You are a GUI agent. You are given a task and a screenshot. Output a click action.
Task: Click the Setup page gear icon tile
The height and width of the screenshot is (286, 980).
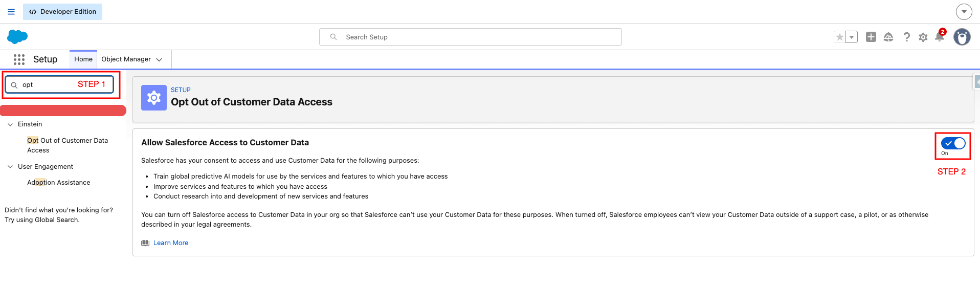pos(154,98)
